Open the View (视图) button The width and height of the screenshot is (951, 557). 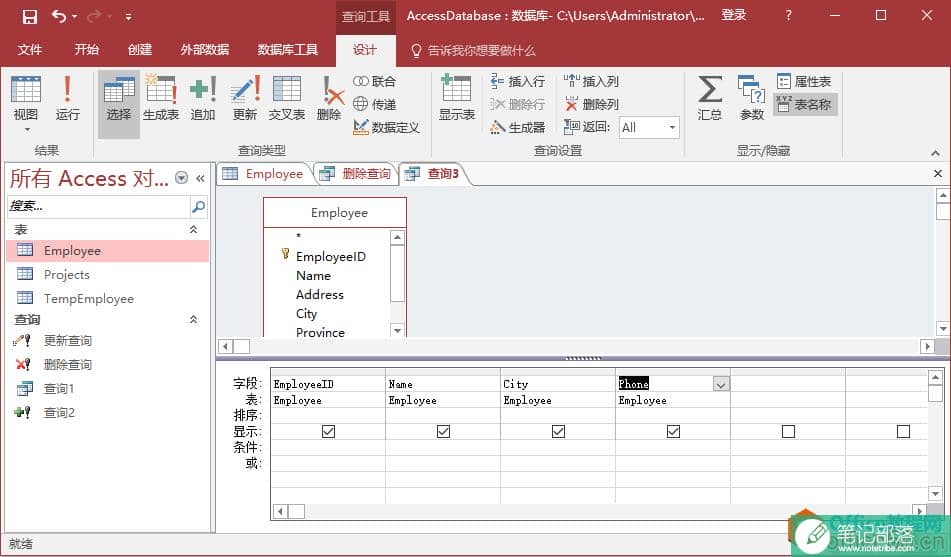[26, 104]
